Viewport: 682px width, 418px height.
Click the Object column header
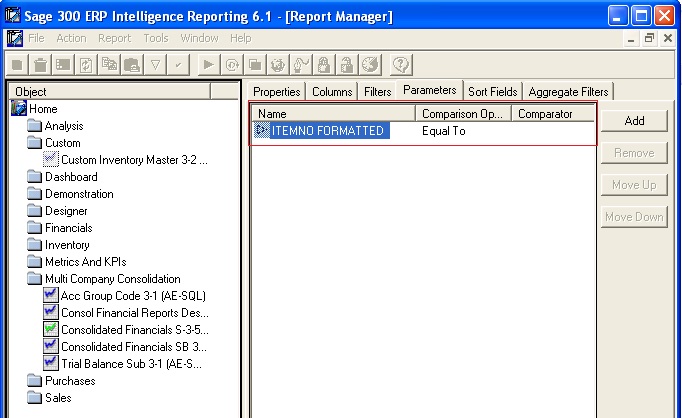click(x=110, y=91)
